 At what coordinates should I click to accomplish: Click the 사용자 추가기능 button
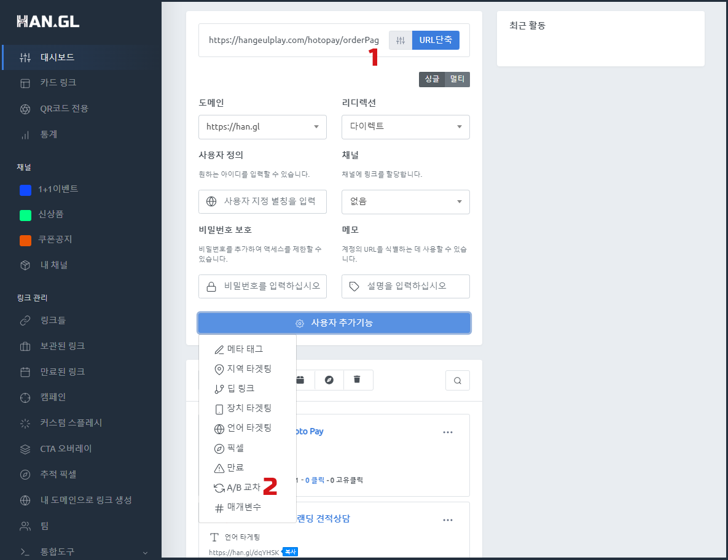[x=334, y=323]
